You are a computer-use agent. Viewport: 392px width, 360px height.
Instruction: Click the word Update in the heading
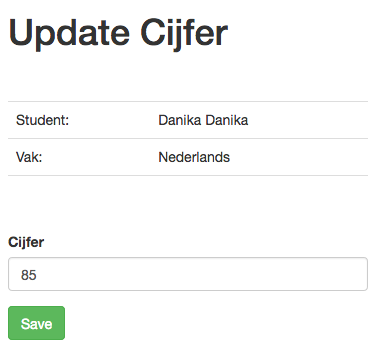click(x=69, y=33)
